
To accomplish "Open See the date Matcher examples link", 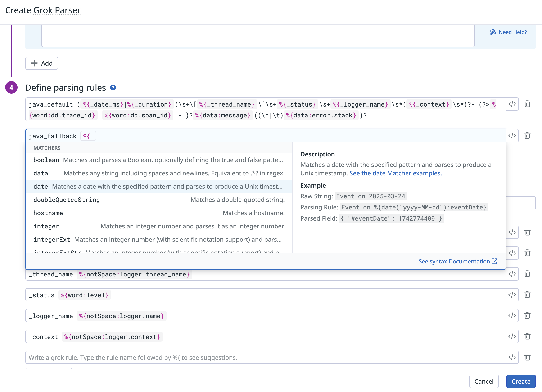I will point(396,173).
